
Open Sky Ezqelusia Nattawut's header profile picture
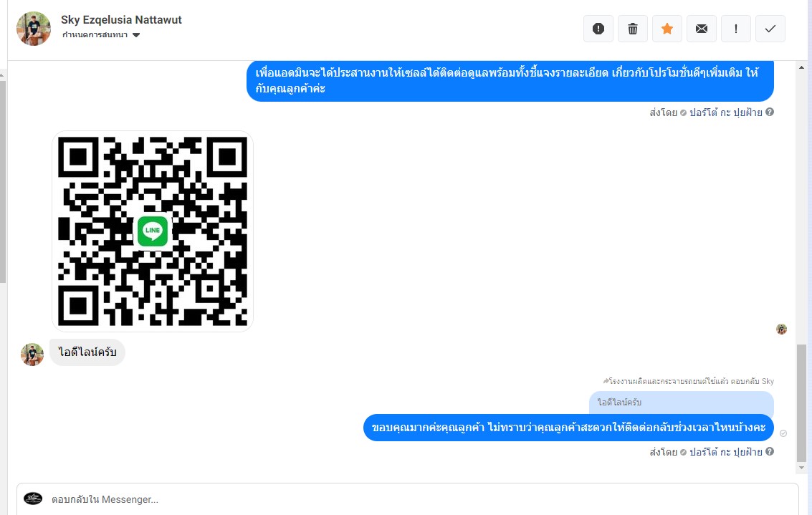coord(34,29)
